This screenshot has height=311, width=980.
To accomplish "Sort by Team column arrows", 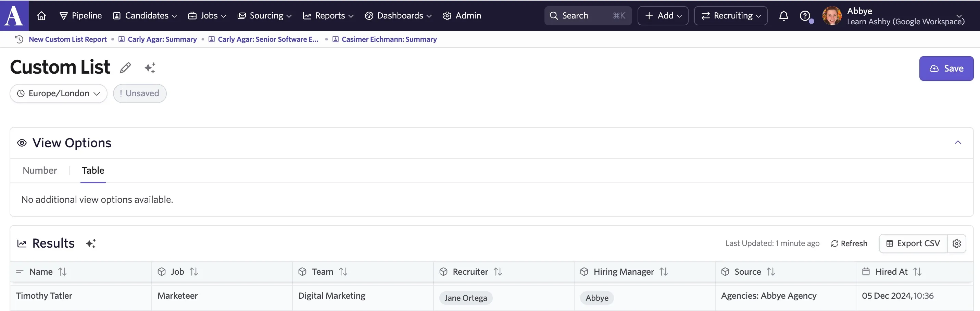I will (343, 271).
